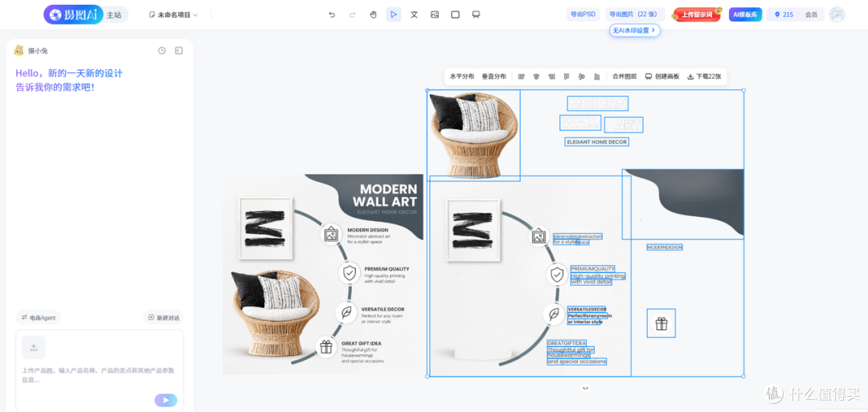
Task: Select the WALL outlined text layer
Action: click(x=580, y=123)
